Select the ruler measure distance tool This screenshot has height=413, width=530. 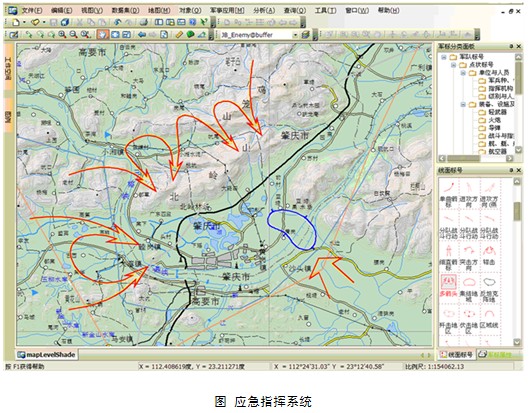[179, 34]
